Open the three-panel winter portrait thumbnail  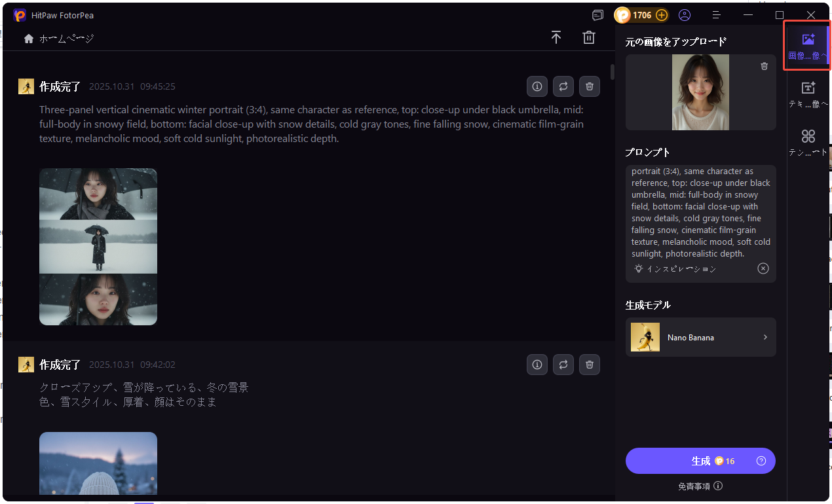coord(98,247)
